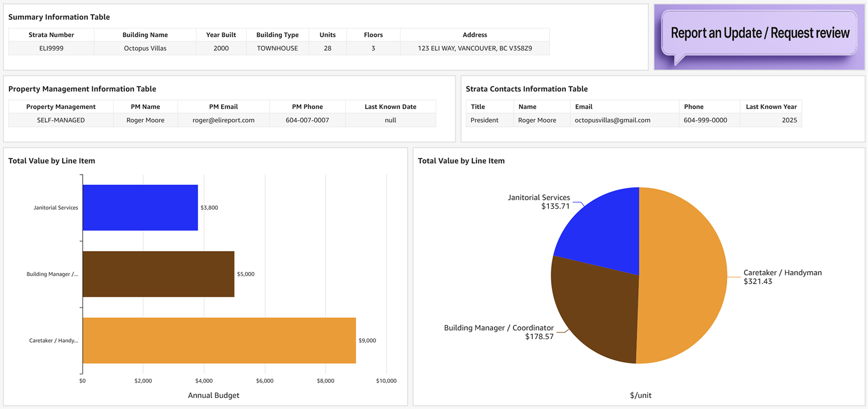868x409 pixels.
Task: Click the Address column header
Action: coord(475,35)
